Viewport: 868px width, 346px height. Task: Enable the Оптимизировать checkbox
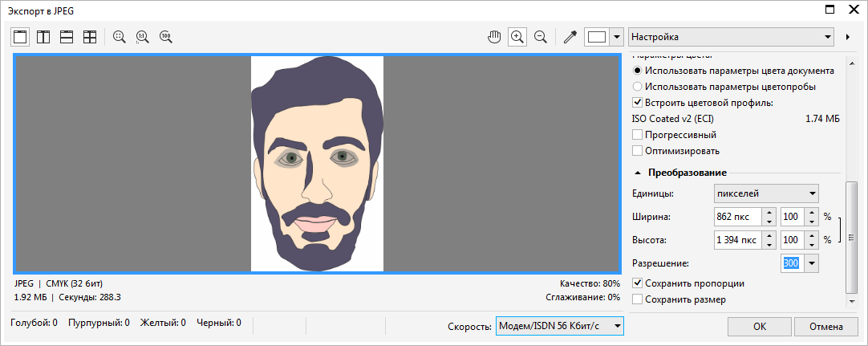pyautogui.click(x=638, y=151)
